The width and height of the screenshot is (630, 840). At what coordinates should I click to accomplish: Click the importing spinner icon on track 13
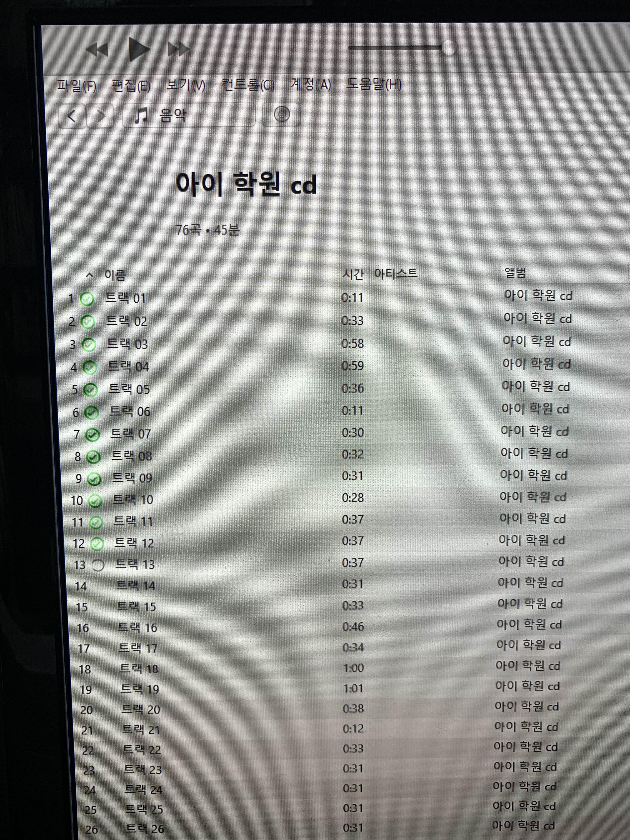[x=98, y=566]
